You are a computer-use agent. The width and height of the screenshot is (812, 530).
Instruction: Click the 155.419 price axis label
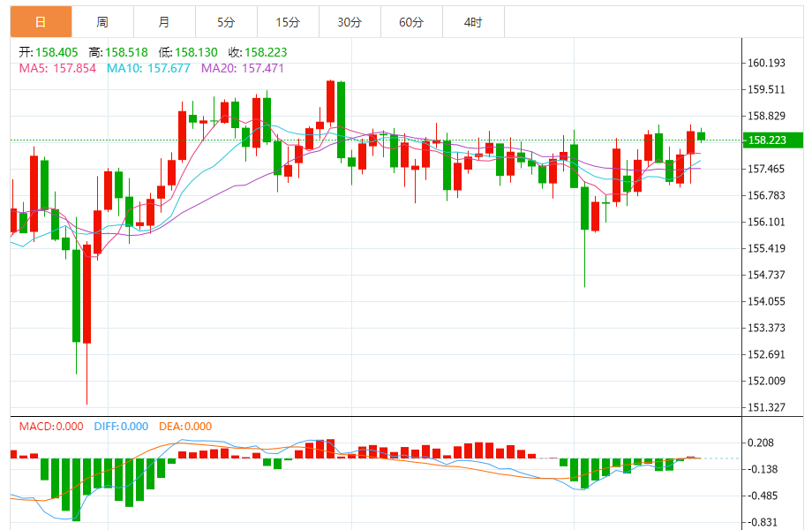click(x=766, y=248)
